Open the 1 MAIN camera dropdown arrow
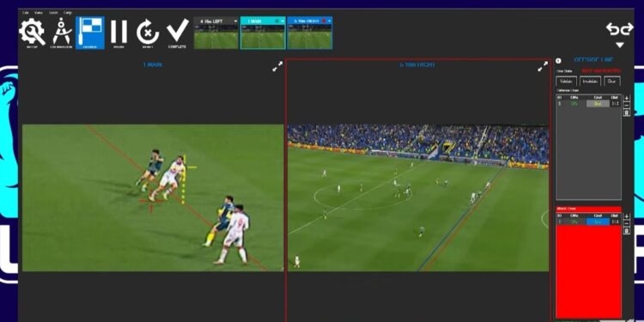Screen dimensions: 644x322 [283, 21]
